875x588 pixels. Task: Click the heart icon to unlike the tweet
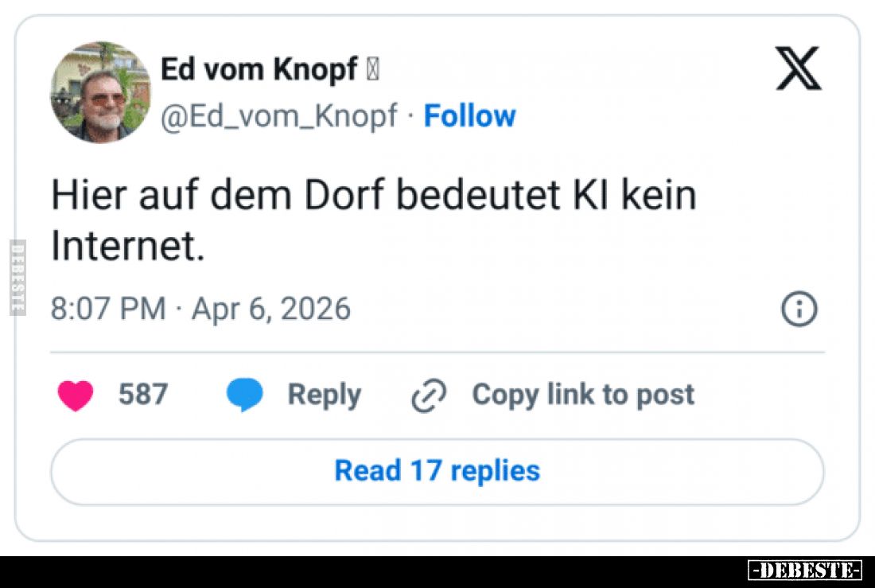tap(74, 394)
